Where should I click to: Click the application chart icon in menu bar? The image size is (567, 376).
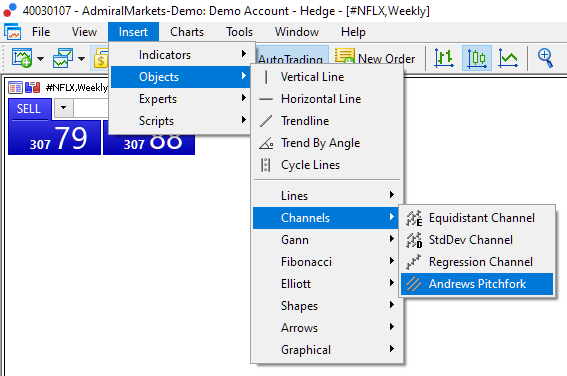(13, 32)
